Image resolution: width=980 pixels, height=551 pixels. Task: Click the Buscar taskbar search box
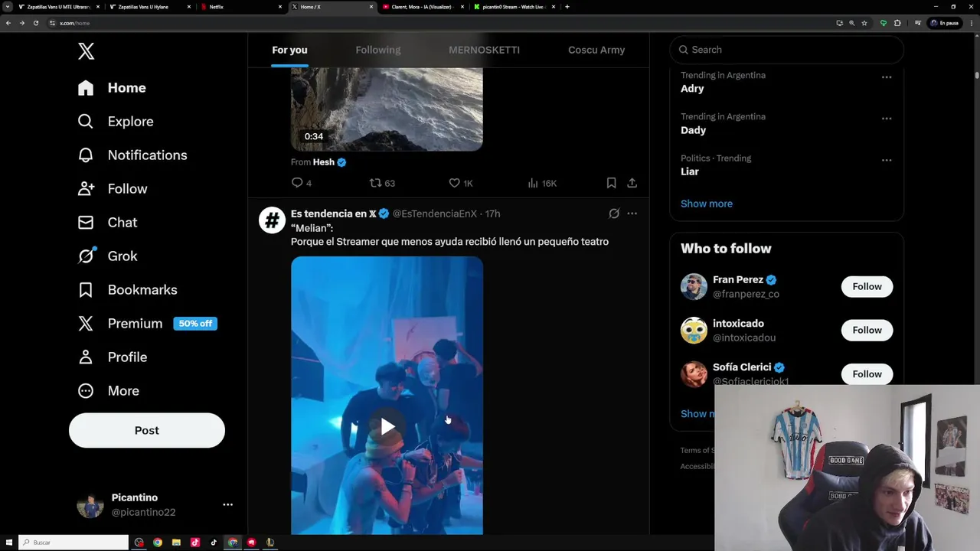pos(73,543)
